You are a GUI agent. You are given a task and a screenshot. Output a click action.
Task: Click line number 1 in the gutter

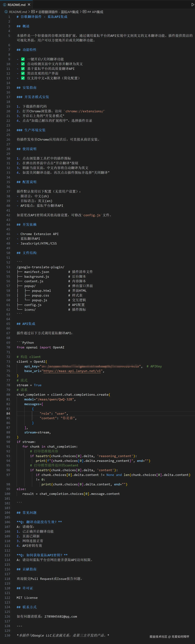9,17
